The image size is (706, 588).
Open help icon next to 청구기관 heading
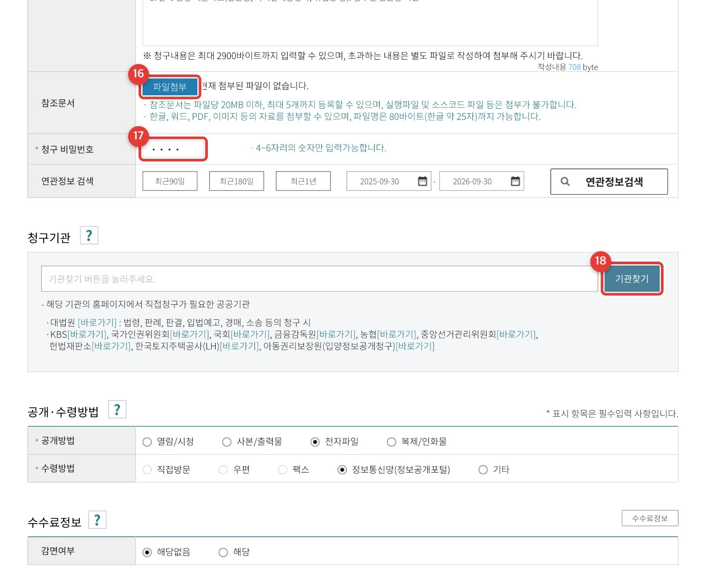tap(89, 236)
